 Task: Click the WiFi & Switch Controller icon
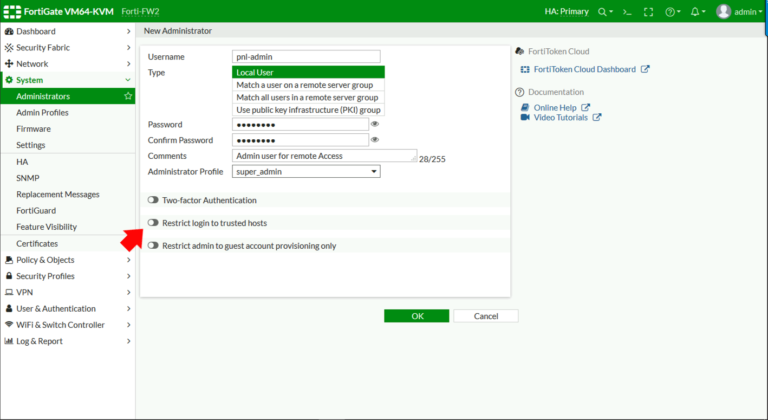(9, 324)
